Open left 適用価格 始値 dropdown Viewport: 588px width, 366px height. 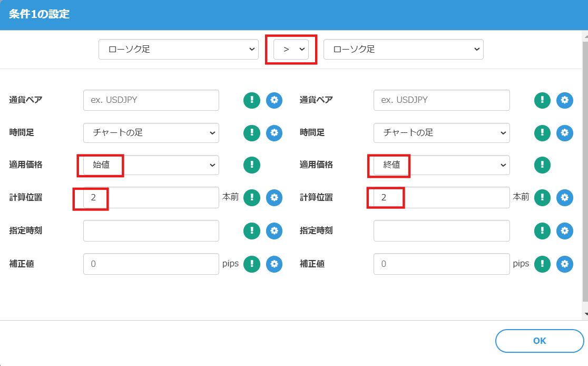coord(151,165)
